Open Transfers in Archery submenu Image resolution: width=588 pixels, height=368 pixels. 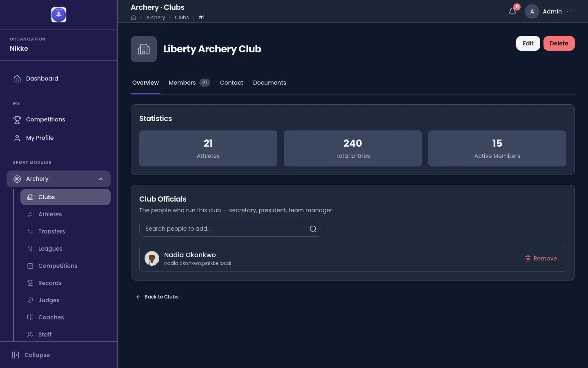65,231
